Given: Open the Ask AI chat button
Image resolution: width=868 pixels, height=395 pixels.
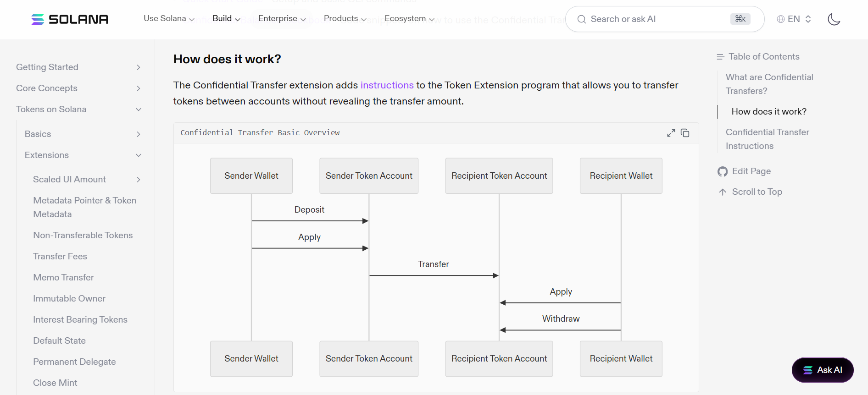Looking at the screenshot, I should coord(823,370).
